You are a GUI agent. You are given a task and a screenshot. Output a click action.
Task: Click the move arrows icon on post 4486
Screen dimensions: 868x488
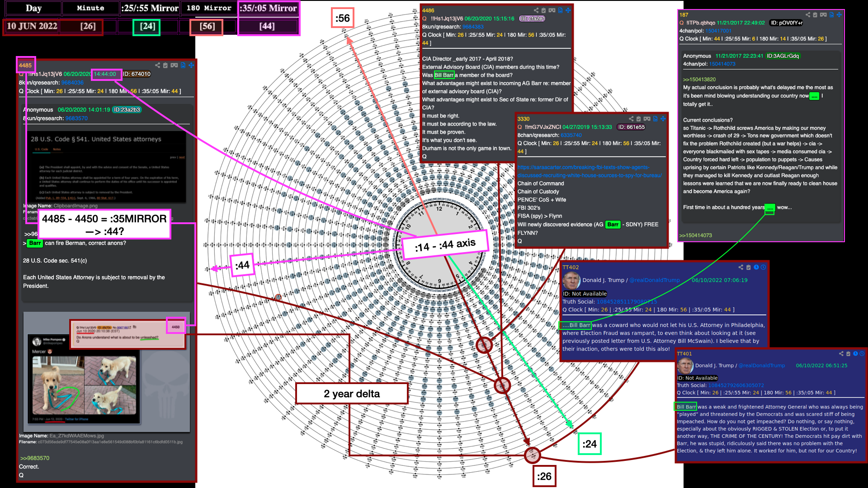568,10
